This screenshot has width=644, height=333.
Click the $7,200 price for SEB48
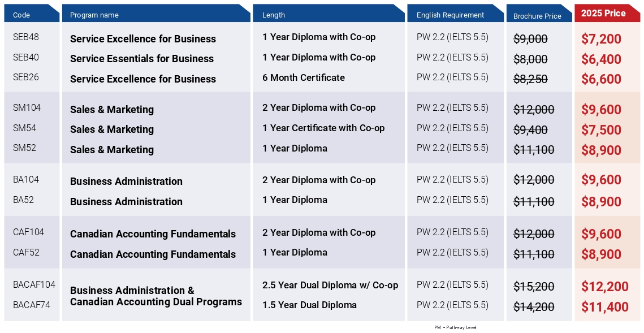point(601,39)
